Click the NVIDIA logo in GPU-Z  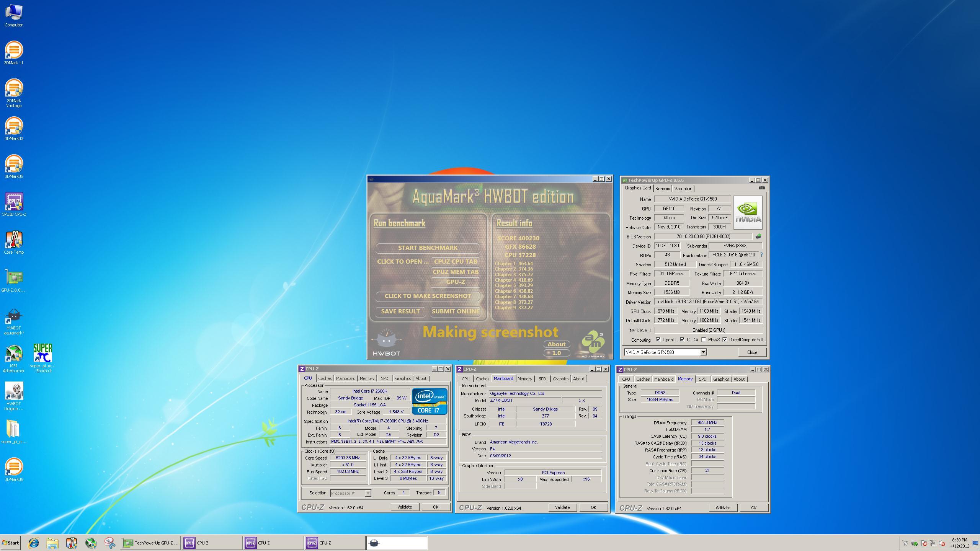point(748,212)
